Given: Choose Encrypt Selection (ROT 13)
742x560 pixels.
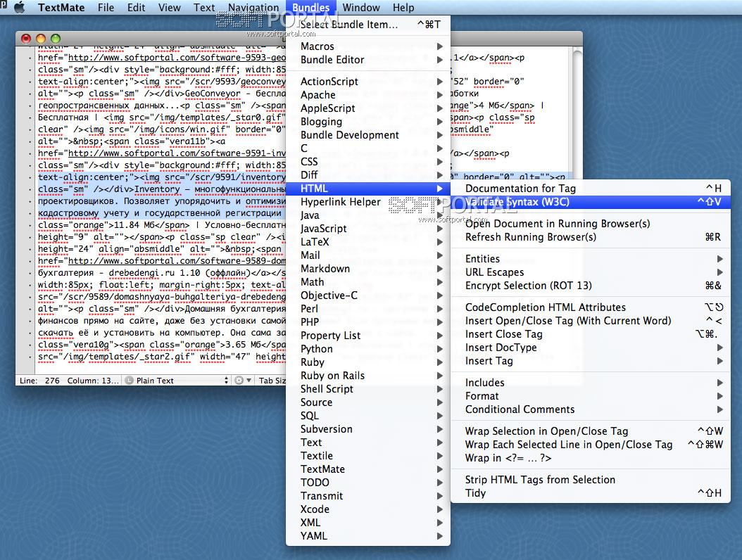Looking at the screenshot, I should tap(591, 286).
